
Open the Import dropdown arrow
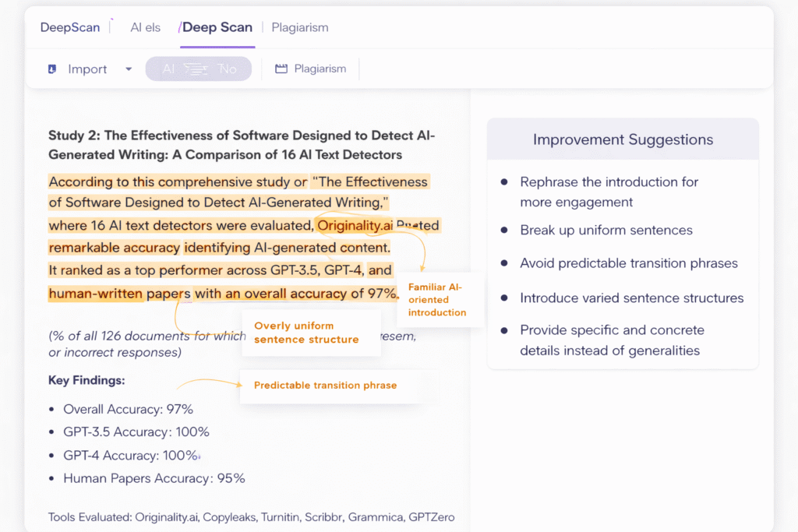pos(129,69)
